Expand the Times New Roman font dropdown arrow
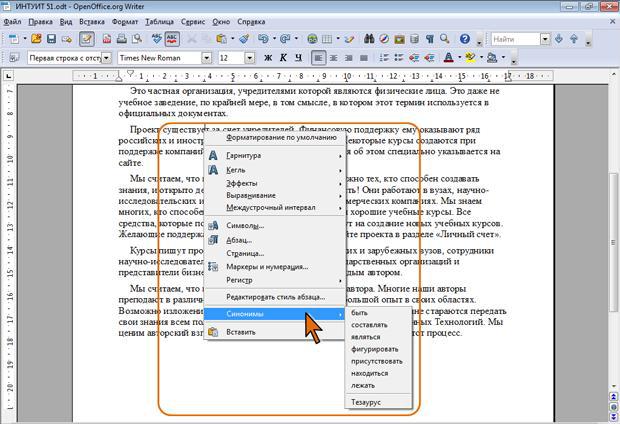 [x=206, y=58]
